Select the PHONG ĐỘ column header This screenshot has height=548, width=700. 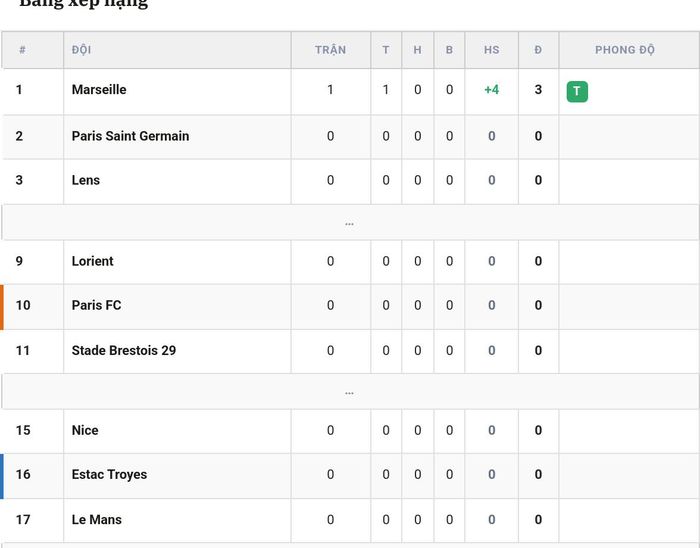(x=625, y=50)
